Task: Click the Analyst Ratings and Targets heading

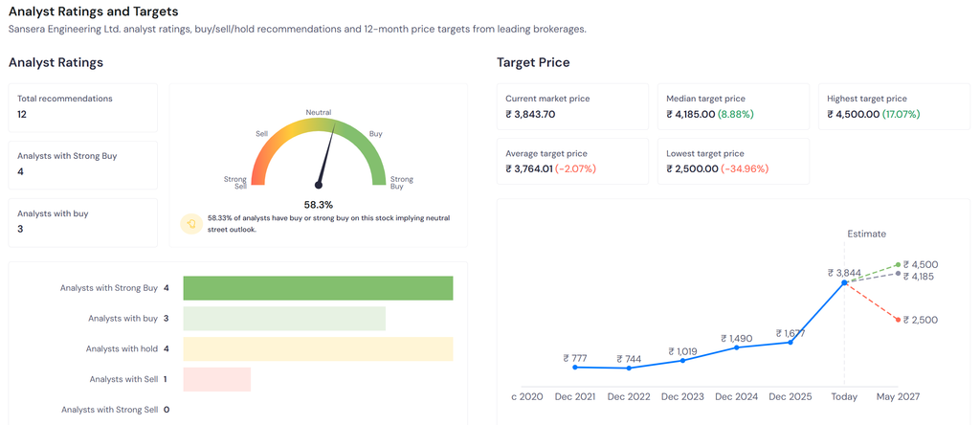Action: [93, 11]
